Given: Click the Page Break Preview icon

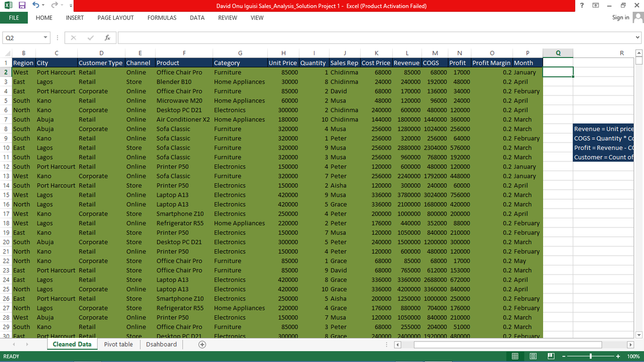Looking at the screenshot, I should click(550, 356).
